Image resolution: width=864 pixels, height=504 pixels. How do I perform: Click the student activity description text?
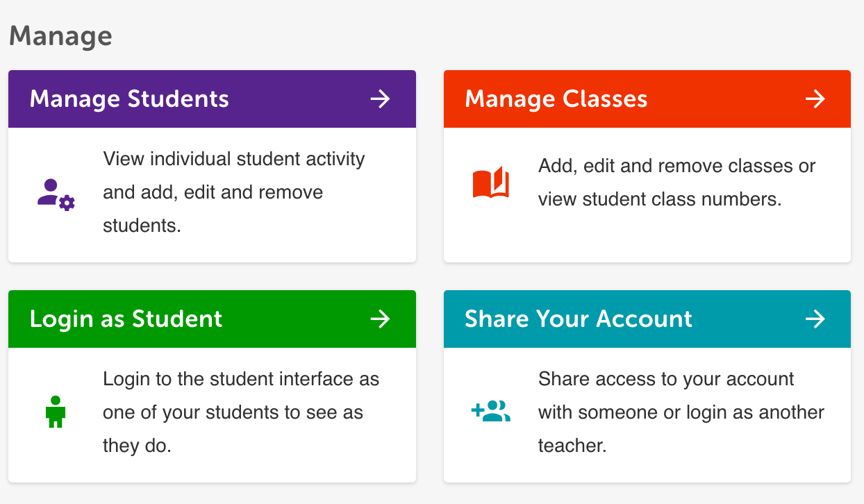click(x=233, y=192)
